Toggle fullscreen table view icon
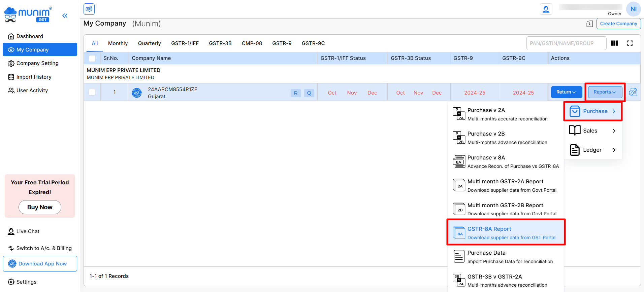The image size is (644, 292). (630, 43)
